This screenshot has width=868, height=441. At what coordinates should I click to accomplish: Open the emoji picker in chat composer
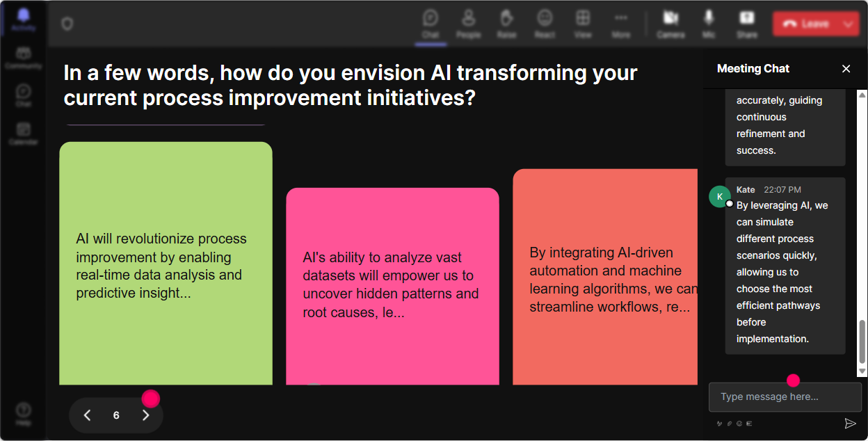click(739, 424)
